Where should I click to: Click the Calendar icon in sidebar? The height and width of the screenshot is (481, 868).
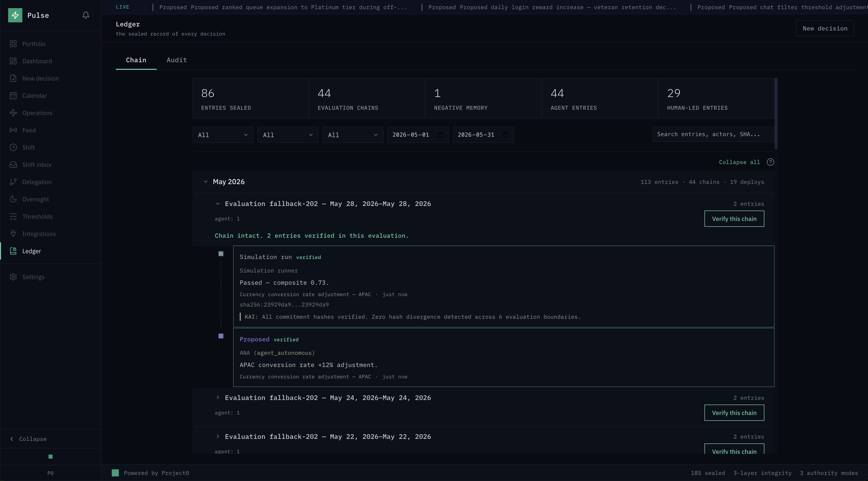coord(13,96)
